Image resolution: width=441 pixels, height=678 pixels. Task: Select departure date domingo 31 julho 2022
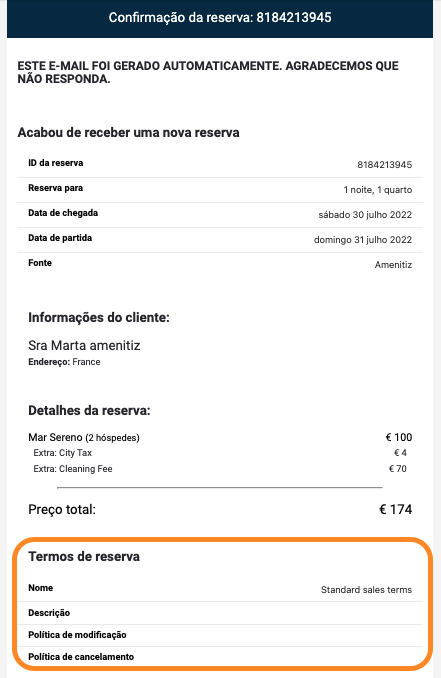tap(363, 240)
